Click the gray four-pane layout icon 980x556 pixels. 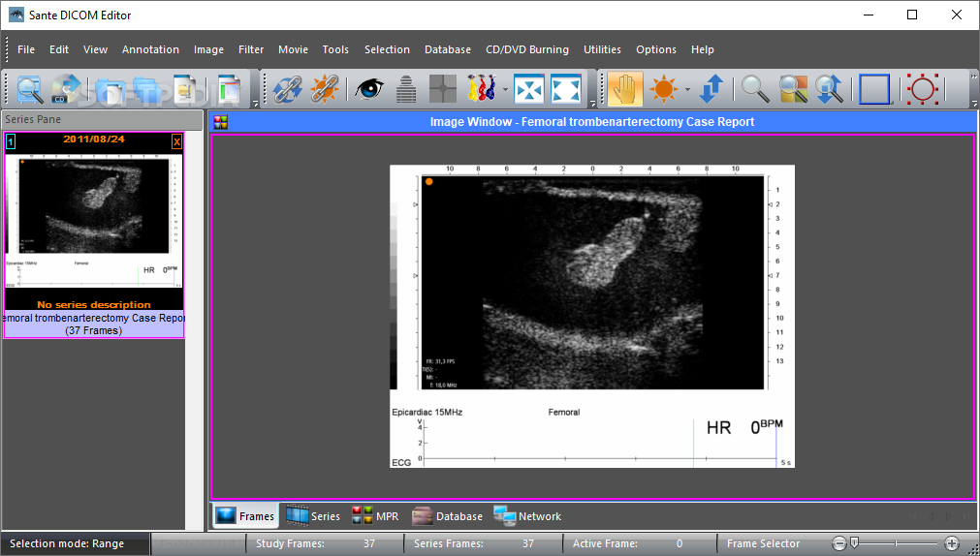(442, 89)
